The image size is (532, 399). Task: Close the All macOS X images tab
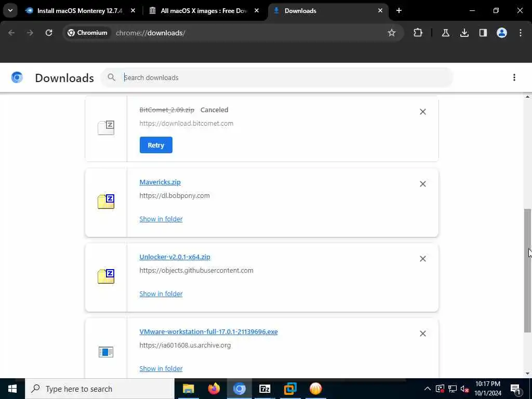click(x=257, y=10)
